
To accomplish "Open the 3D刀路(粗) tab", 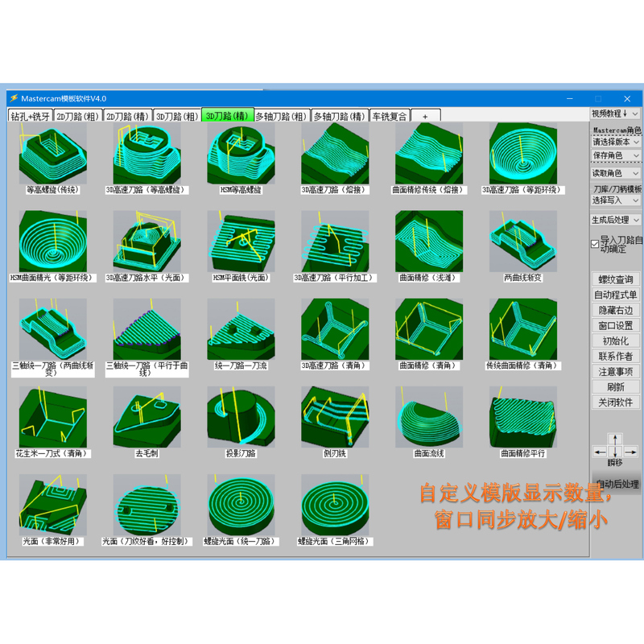I will coord(177,116).
